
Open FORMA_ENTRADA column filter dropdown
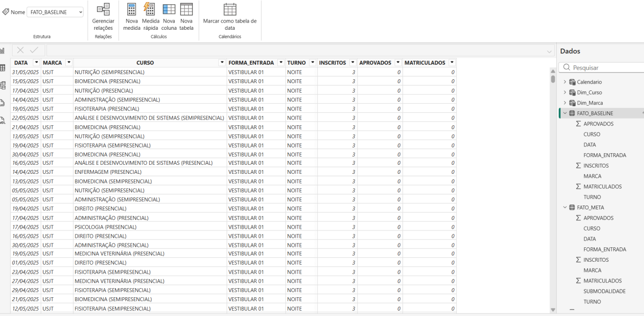[281, 63]
